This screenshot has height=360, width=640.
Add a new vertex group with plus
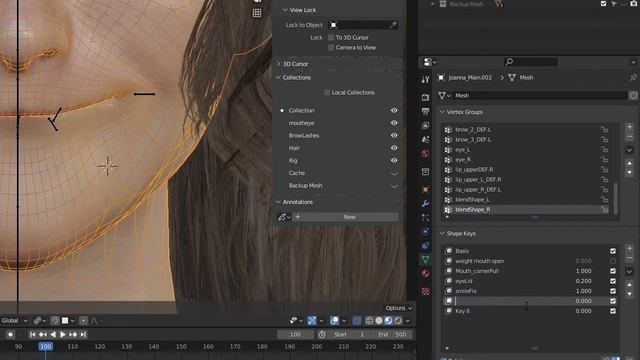click(629, 127)
